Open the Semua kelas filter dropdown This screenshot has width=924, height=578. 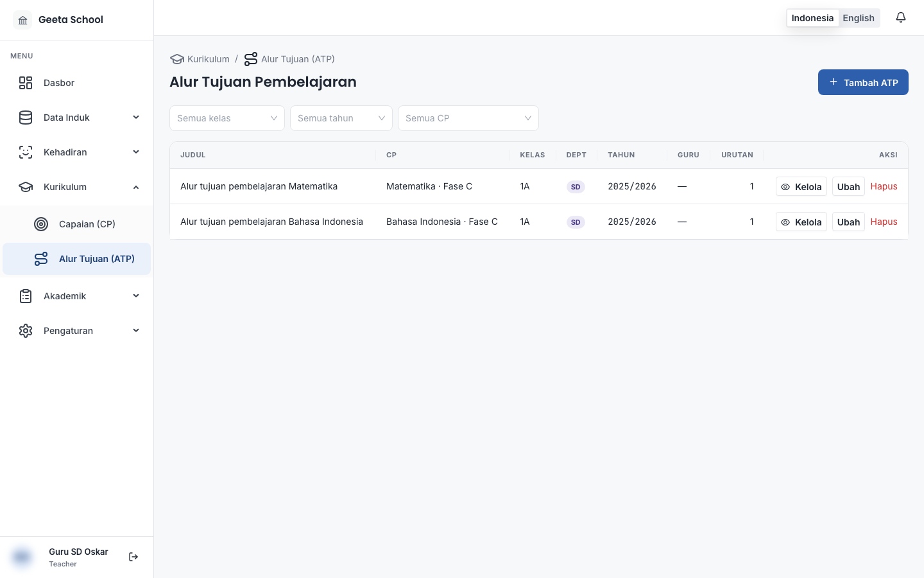pyautogui.click(x=227, y=118)
